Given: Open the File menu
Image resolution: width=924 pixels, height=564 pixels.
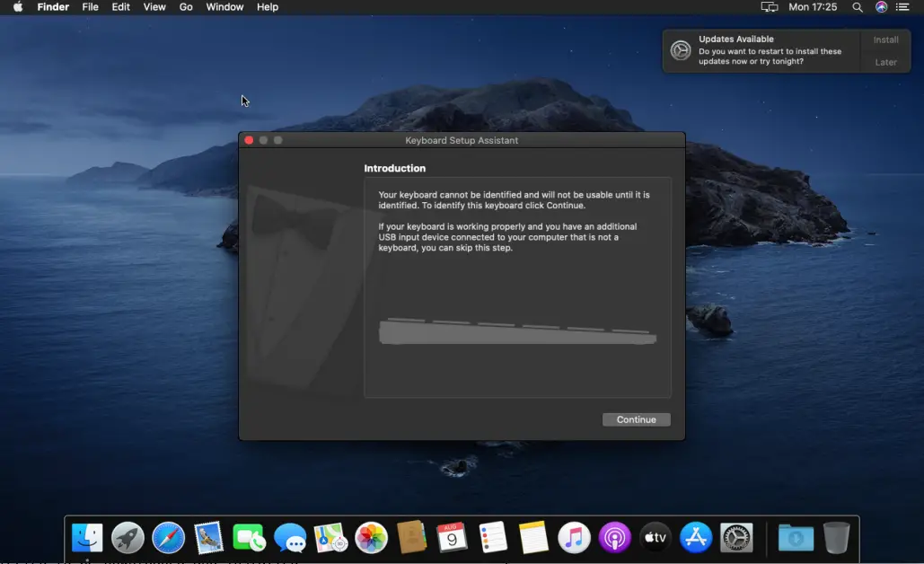Looking at the screenshot, I should point(90,7).
